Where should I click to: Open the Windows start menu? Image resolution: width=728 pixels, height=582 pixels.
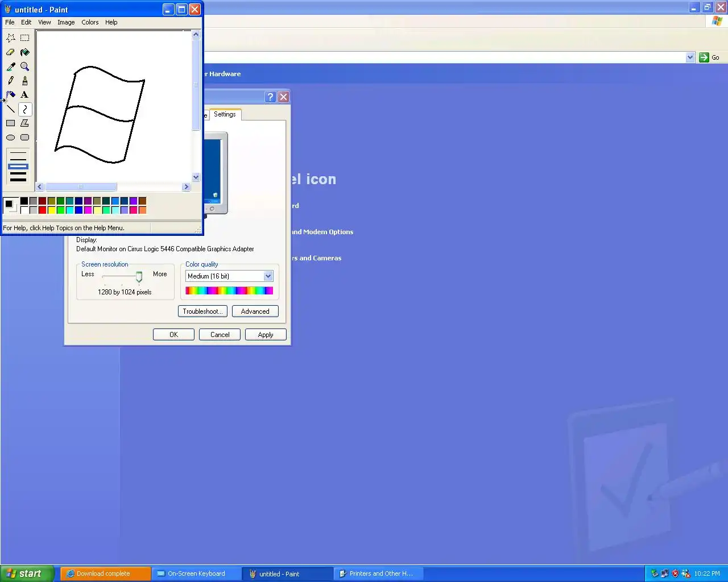[27, 573]
